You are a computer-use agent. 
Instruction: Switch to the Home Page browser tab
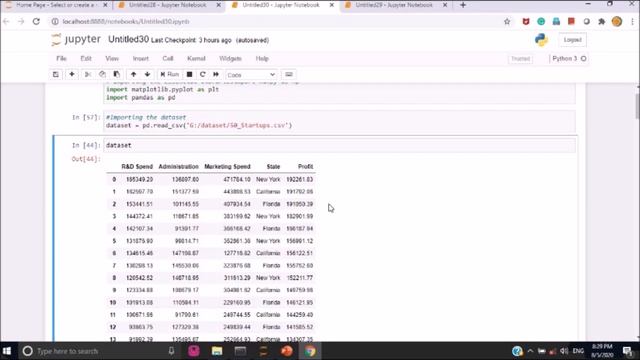(56, 5)
